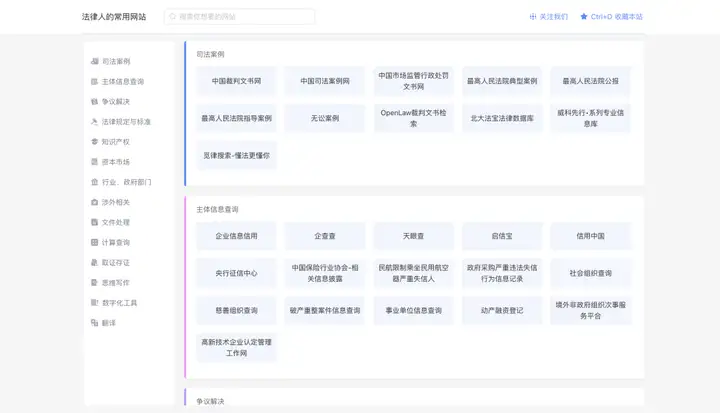The image size is (720, 413).
Task: Click the 司法案例 section heading
Action: [x=210, y=54]
